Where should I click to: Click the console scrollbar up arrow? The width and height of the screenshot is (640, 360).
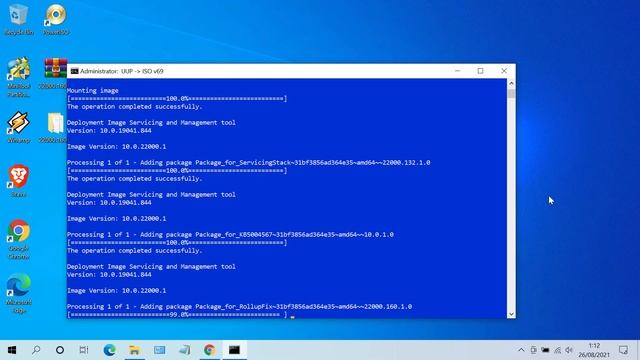coord(511,83)
